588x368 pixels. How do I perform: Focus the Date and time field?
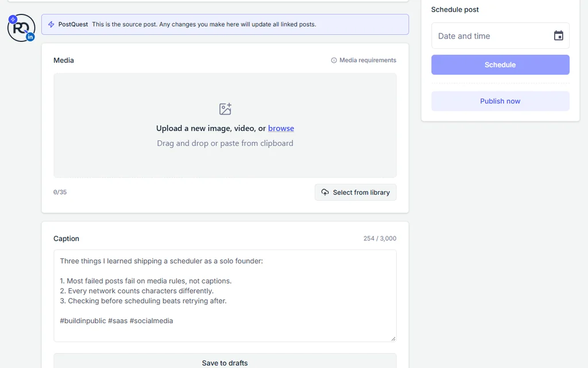pyautogui.click(x=500, y=36)
